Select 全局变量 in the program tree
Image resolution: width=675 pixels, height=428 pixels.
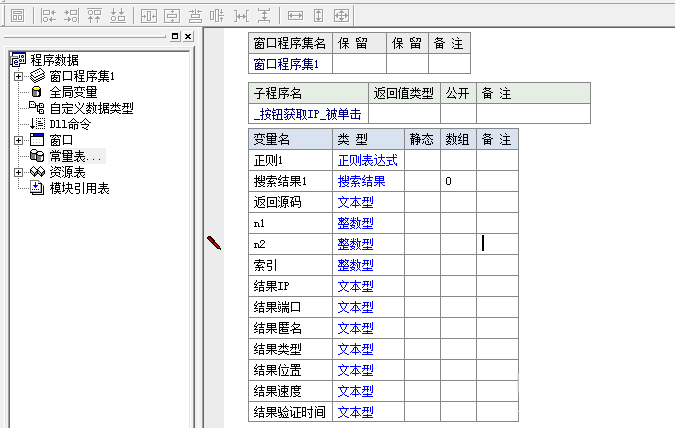tap(73, 92)
